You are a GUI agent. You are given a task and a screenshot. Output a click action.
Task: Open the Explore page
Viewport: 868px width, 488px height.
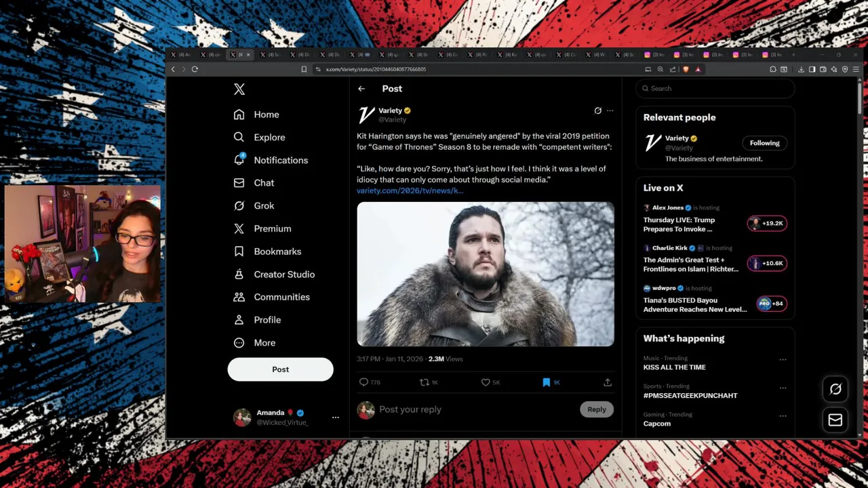click(259, 137)
